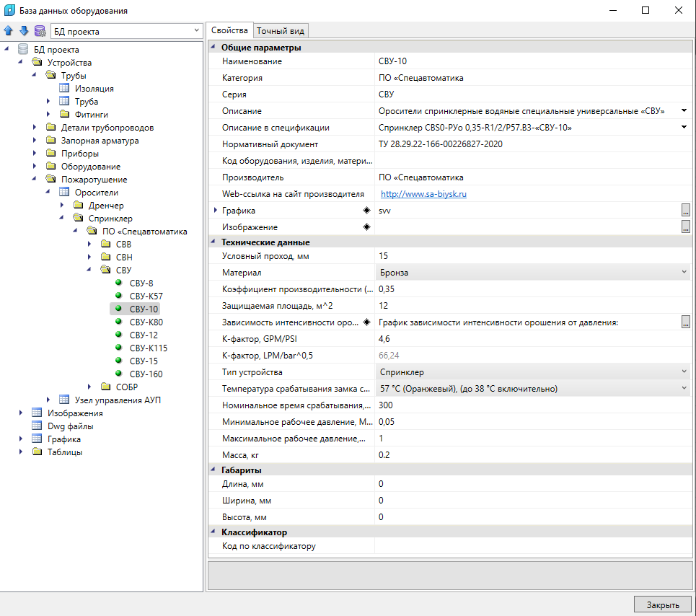Screen dimensions: 696x616
Task: Select the green СВУ-8 item icon
Action: tap(118, 282)
